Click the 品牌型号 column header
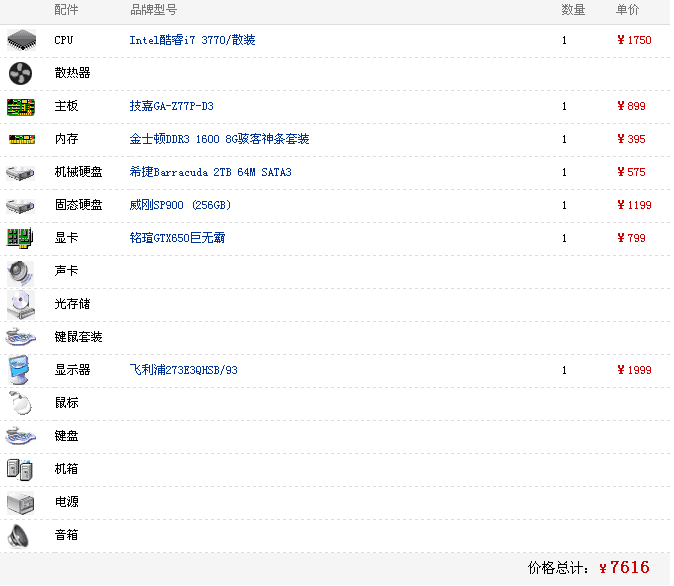The height and width of the screenshot is (586, 674). [153, 9]
